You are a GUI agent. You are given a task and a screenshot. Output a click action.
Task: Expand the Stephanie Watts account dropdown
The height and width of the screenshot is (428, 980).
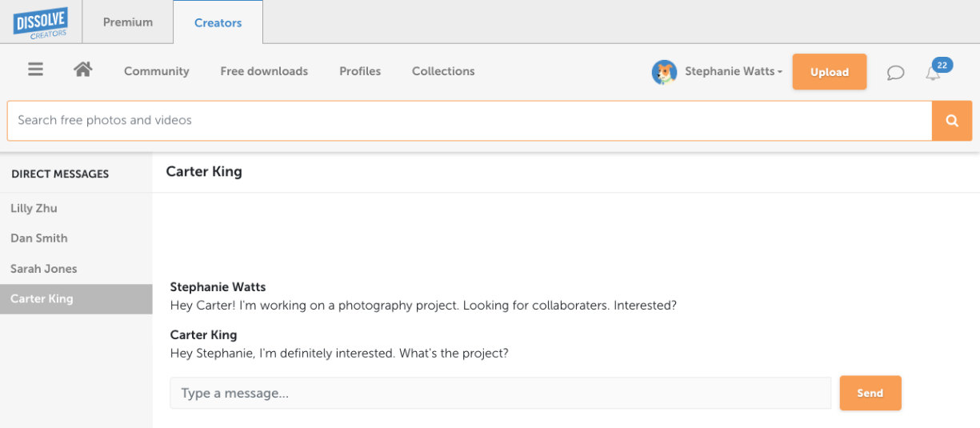[734, 71]
